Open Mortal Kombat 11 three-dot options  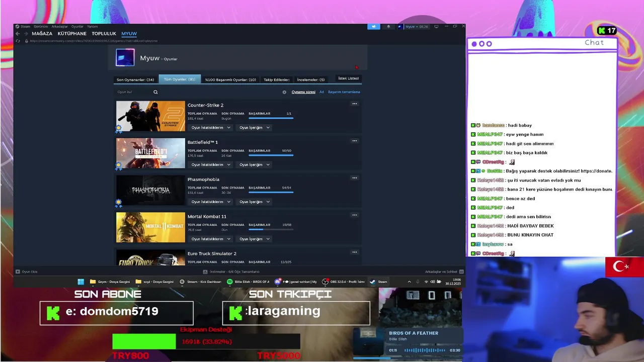[x=354, y=215]
